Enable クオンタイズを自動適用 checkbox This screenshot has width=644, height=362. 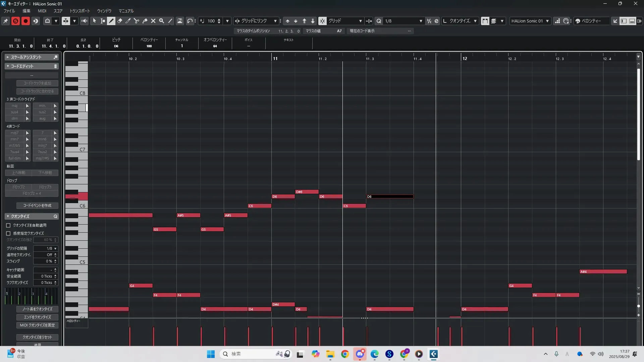tap(8, 225)
